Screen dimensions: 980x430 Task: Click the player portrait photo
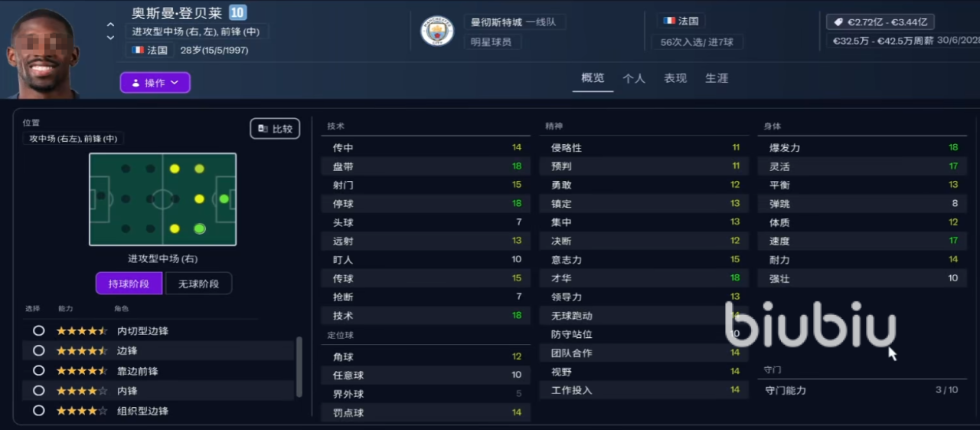(x=44, y=52)
